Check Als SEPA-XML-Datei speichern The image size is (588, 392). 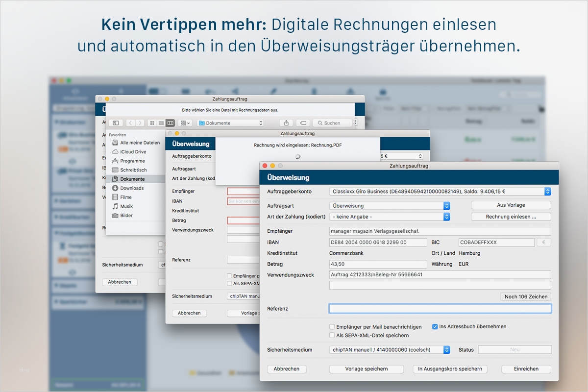click(x=332, y=336)
